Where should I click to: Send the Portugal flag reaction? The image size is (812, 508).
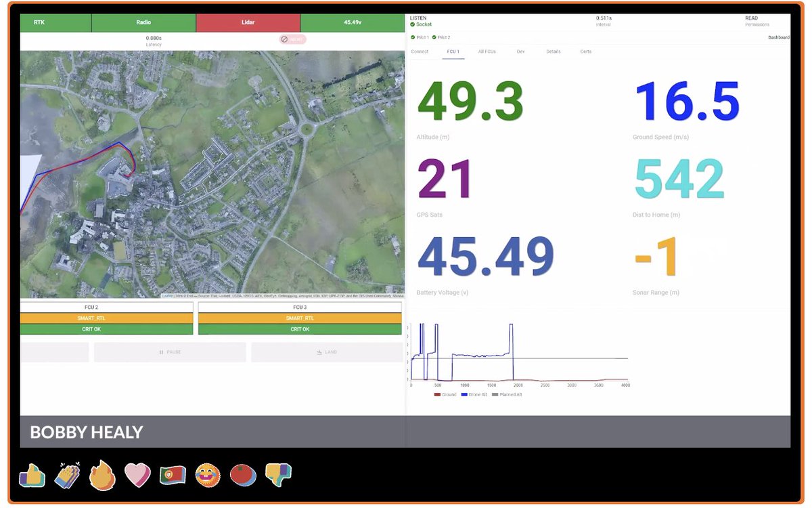pos(173,475)
